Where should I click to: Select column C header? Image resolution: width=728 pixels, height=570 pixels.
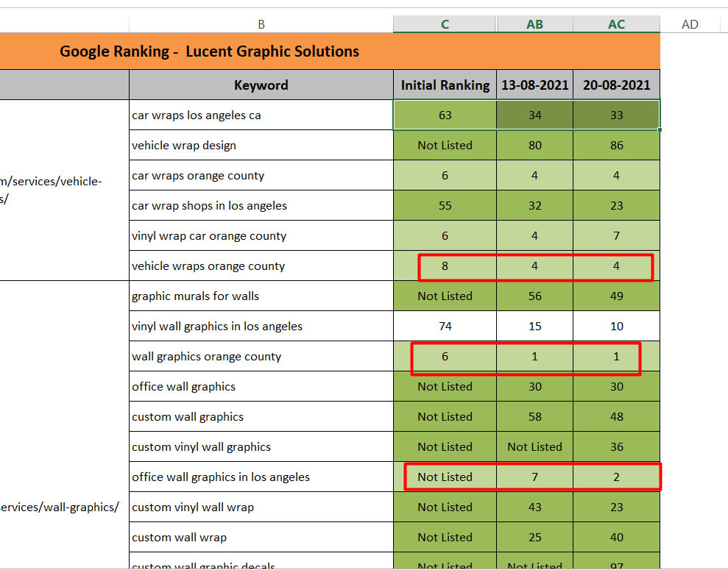pos(445,24)
